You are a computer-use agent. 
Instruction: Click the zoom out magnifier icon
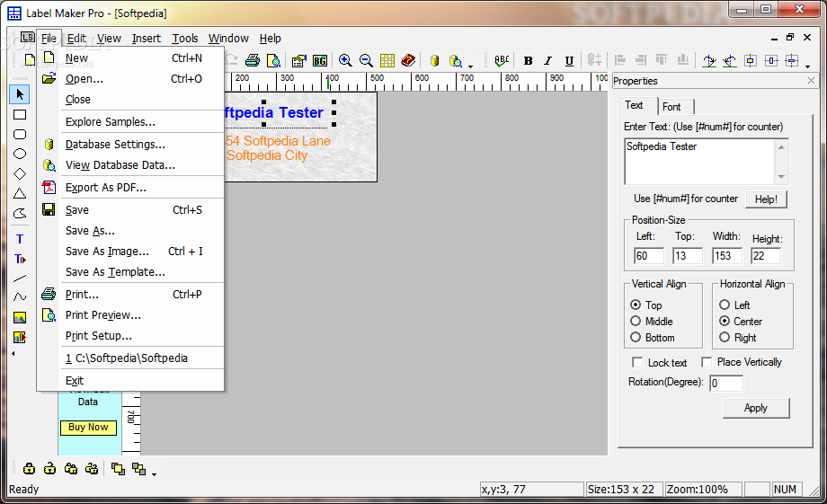tap(366, 60)
